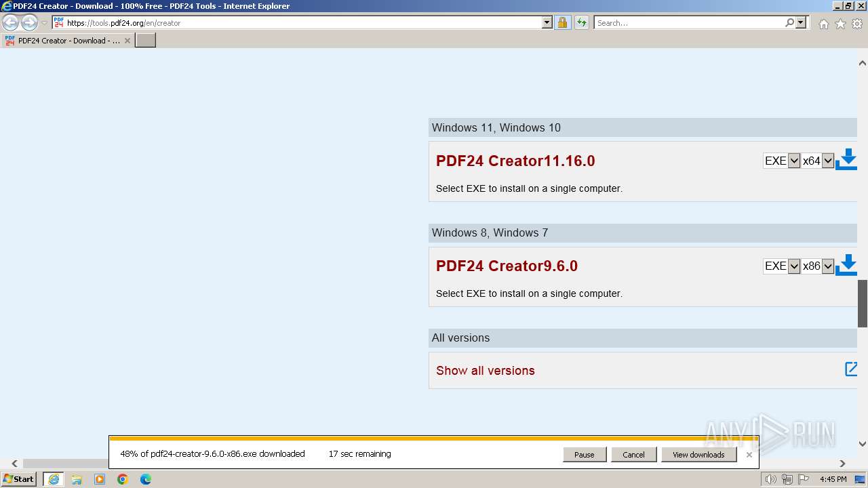Launch Microsoft Edge from taskbar
Image resolution: width=868 pixels, height=488 pixels.
[x=146, y=479]
